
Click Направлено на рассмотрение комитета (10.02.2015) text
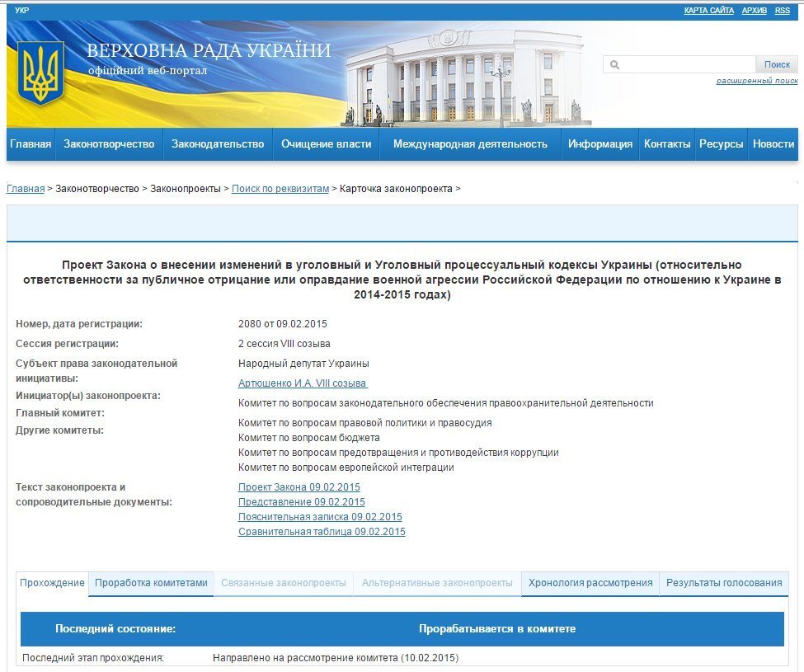pyautogui.click(x=336, y=658)
